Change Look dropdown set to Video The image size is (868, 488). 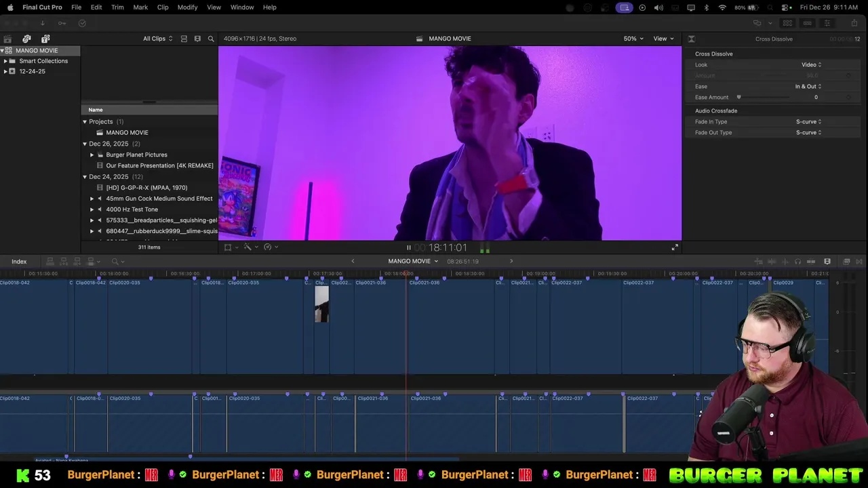click(x=811, y=65)
